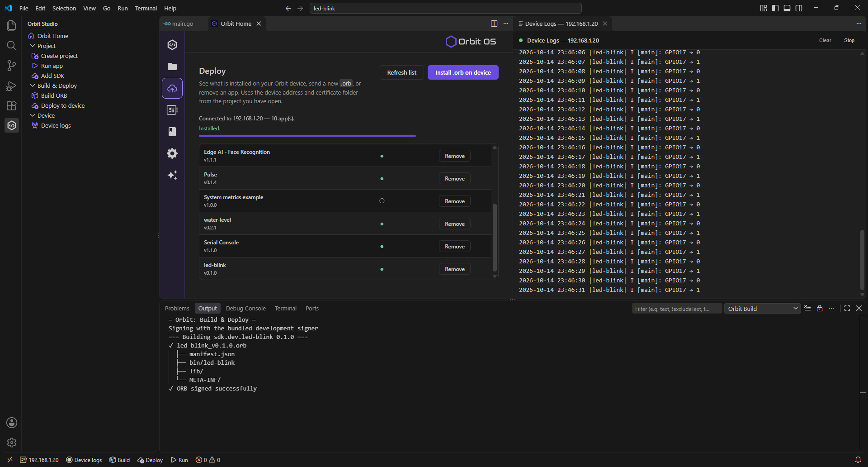The width and height of the screenshot is (868, 467).
Task: Remove the led-blink app
Action: pos(454,269)
